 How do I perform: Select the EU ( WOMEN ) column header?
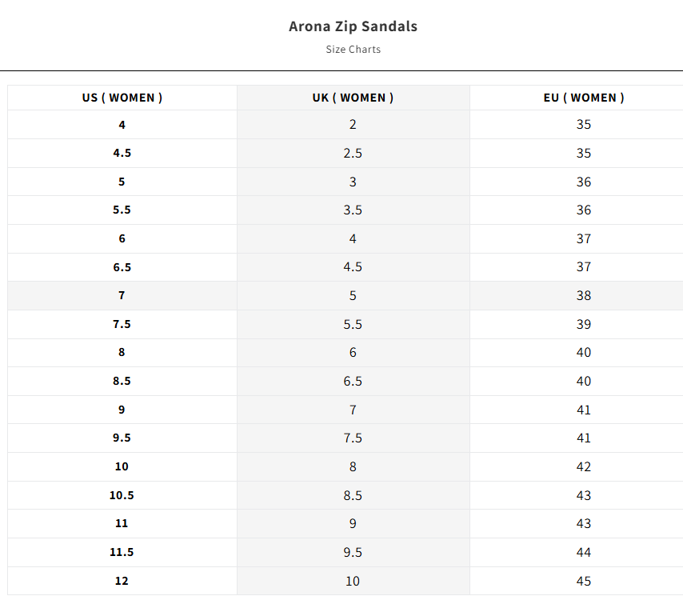(584, 98)
